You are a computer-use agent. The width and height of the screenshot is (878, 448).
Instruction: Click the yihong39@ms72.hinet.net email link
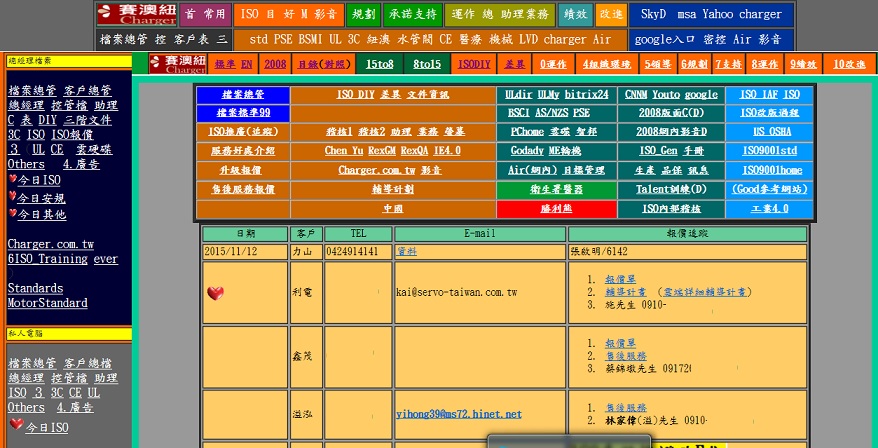click(x=459, y=414)
